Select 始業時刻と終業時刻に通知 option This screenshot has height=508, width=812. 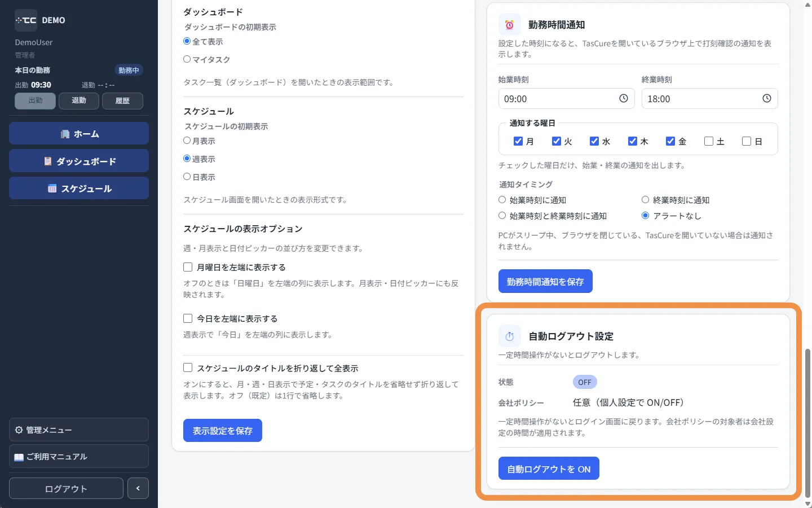(x=502, y=216)
